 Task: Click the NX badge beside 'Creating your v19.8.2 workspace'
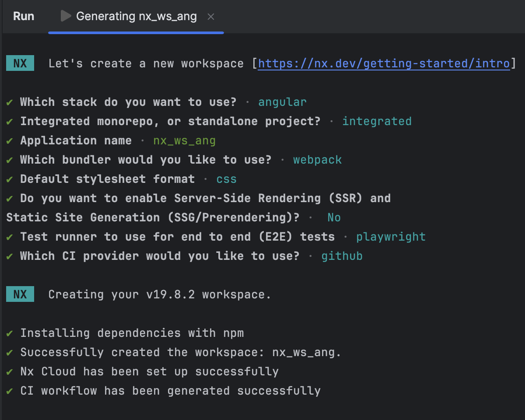20,294
